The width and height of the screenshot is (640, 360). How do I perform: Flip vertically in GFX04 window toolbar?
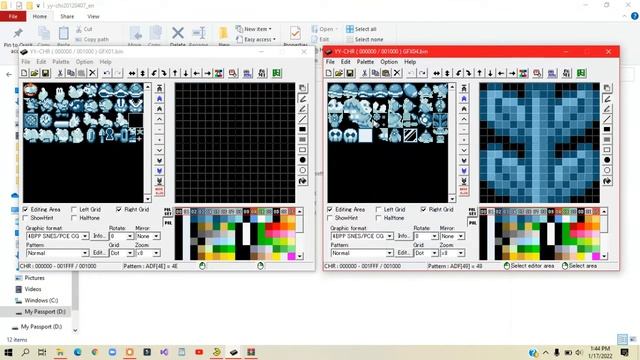coord(447,73)
